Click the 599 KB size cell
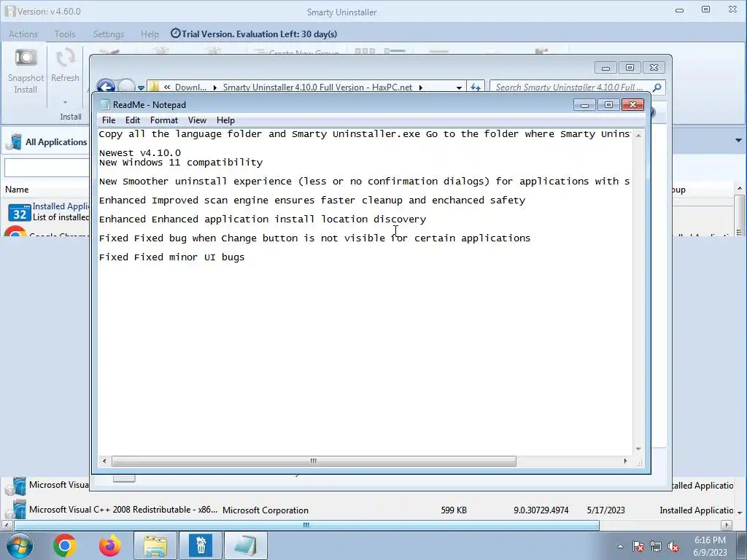This screenshot has width=747, height=560. point(454,510)
